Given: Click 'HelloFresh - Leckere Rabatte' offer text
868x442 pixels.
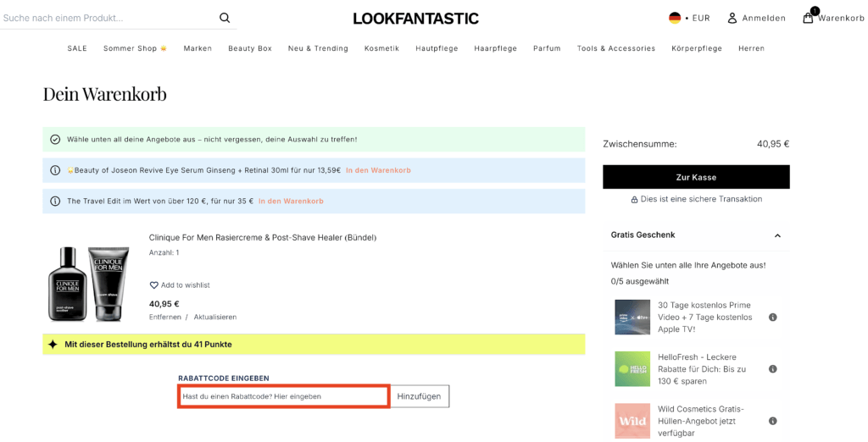Looking at the screenshot, I should [702, 369].
